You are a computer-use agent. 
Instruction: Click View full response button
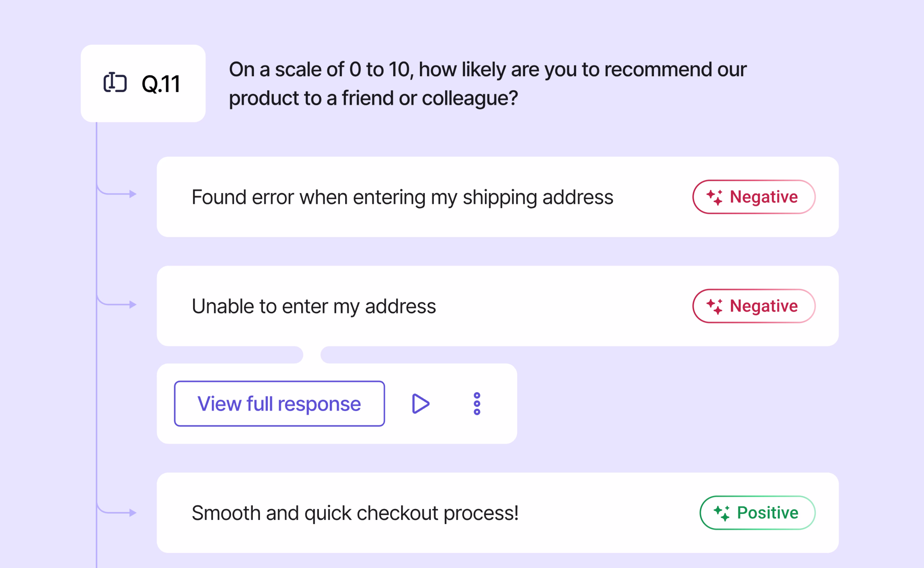[x=279, y=404]
